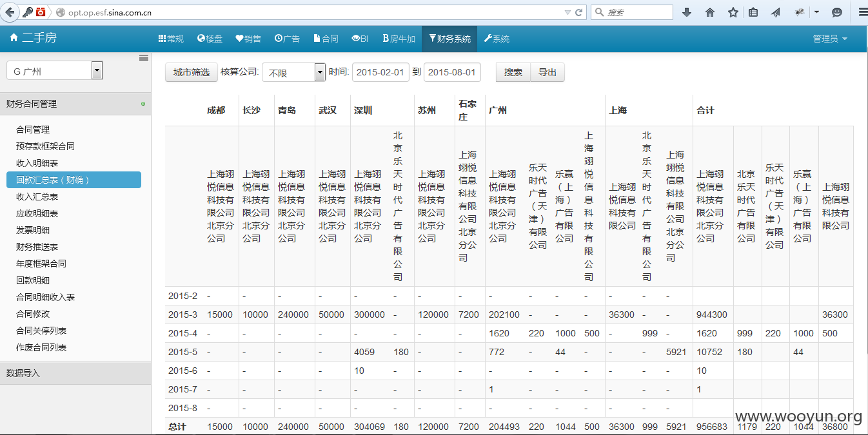Open the downloads arrow icon

click(x=686, y=12)
